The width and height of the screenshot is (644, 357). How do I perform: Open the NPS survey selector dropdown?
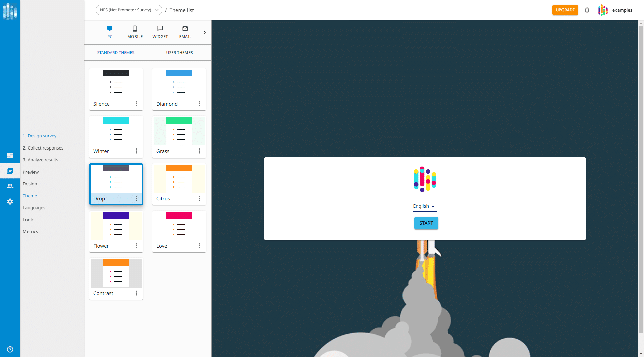129,10
